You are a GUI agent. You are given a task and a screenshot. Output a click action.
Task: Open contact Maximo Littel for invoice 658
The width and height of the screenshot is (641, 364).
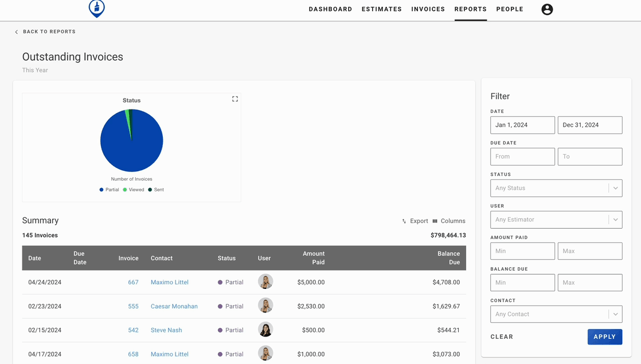pos(170,354)
